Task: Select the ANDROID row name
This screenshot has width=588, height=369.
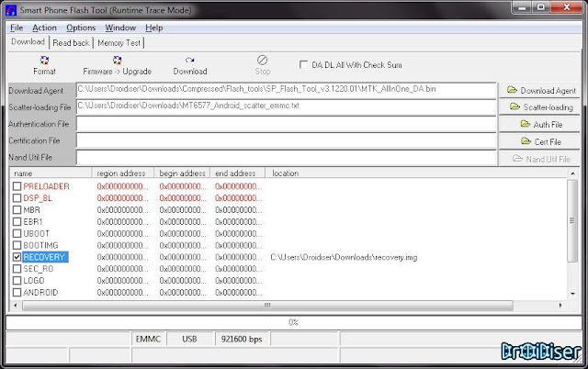Action: 40,292
